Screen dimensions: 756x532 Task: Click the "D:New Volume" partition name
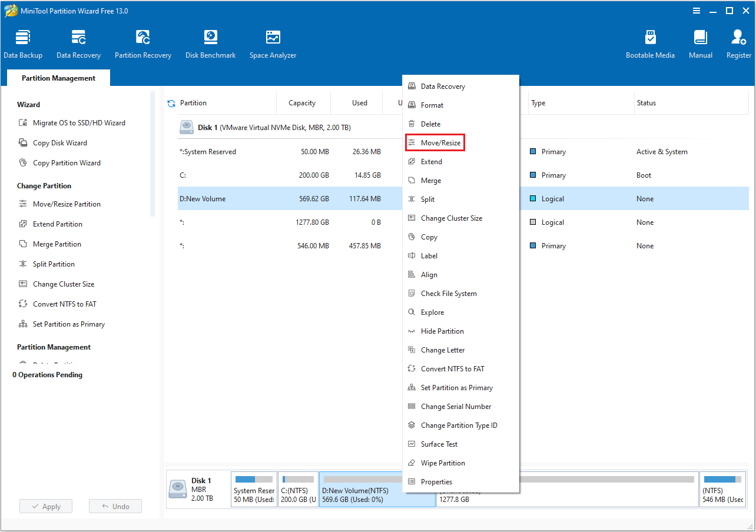pyautogui.click(x=203, y=199)
